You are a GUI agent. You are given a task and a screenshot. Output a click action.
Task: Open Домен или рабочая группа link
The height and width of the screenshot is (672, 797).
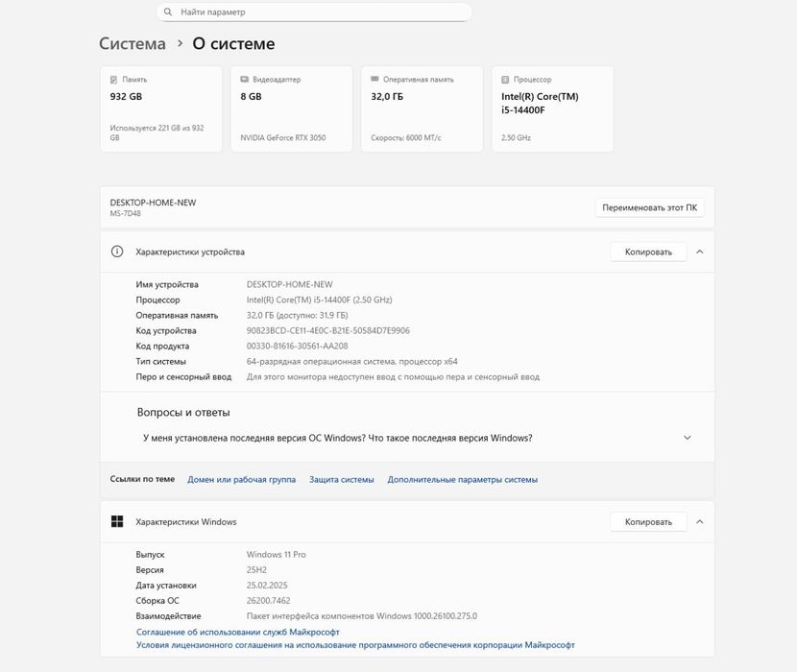pyautogui.click(x=241, y=479)
